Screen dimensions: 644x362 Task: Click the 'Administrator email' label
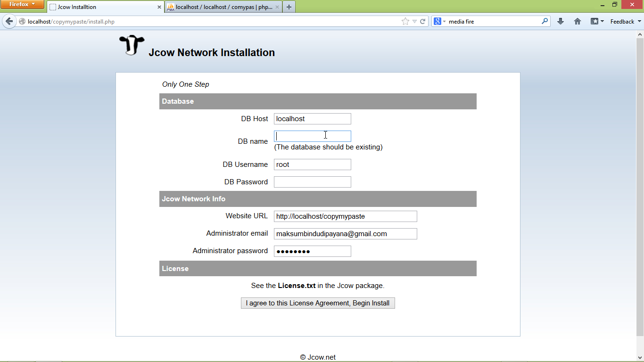[x=237, y=233]
